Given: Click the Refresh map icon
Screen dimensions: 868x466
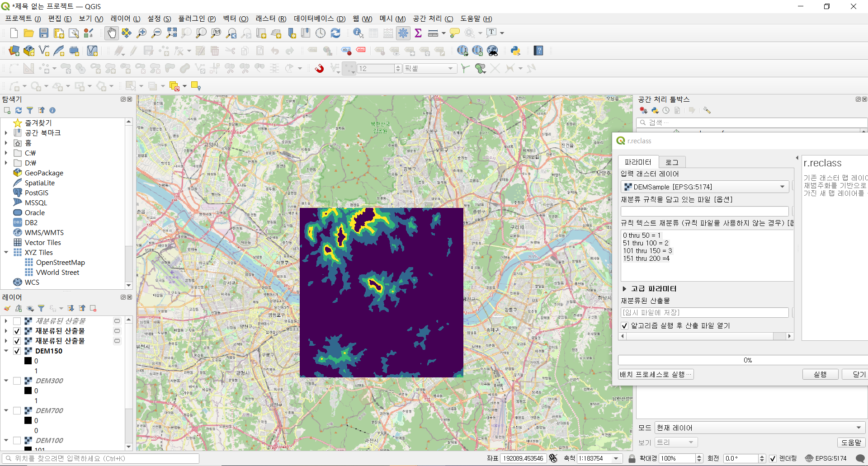Looking at the screenshot, I should 335,33.
